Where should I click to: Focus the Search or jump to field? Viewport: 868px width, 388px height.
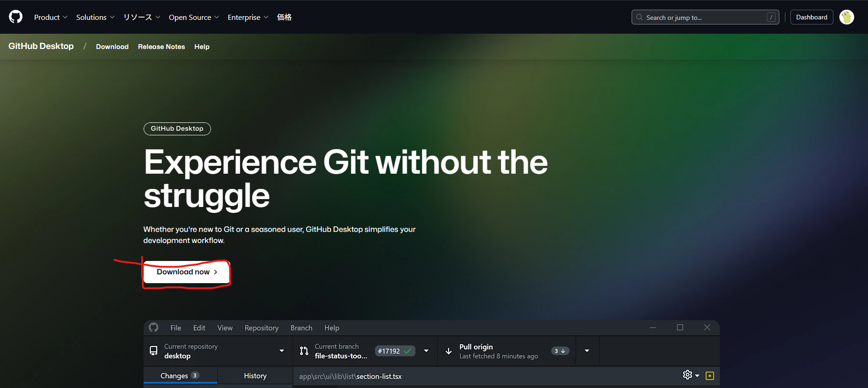[x=705, y=17]
